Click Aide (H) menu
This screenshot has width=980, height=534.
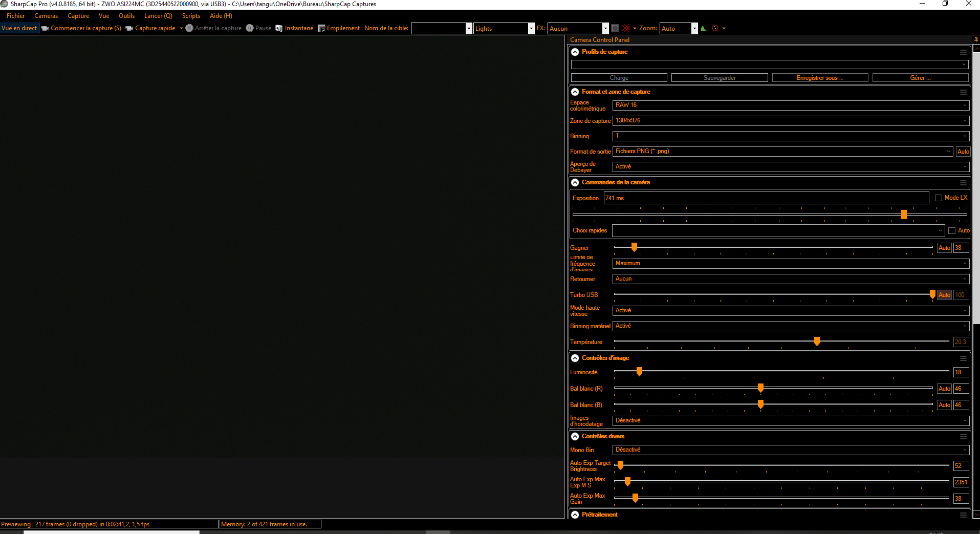click(221, 16)
